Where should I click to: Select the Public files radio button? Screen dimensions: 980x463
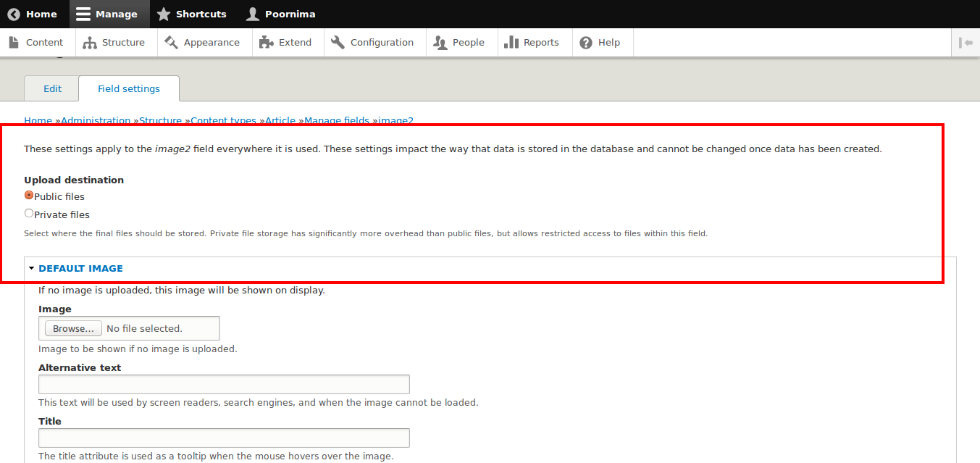click(x=29, y=196)
